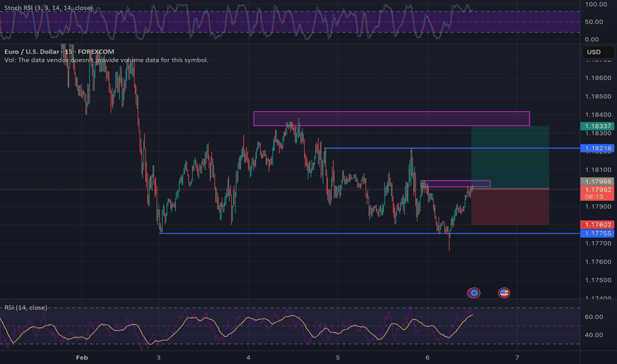Screen dimensions: 617x364
Task: Click the grey 1.17998 entry price label
Action: pyautogui.click(x=597, y=181)
